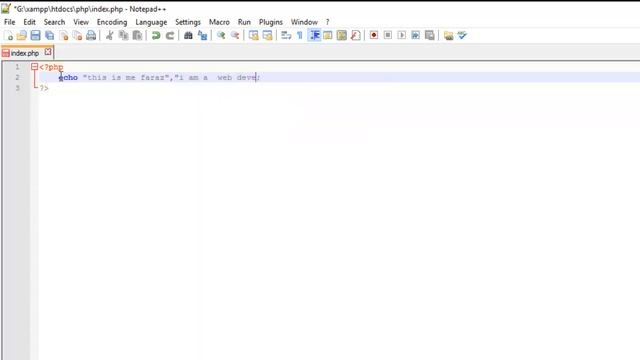640x360 pixels.
Task: Click the <?php opening tag text
Action: (51, 67)
